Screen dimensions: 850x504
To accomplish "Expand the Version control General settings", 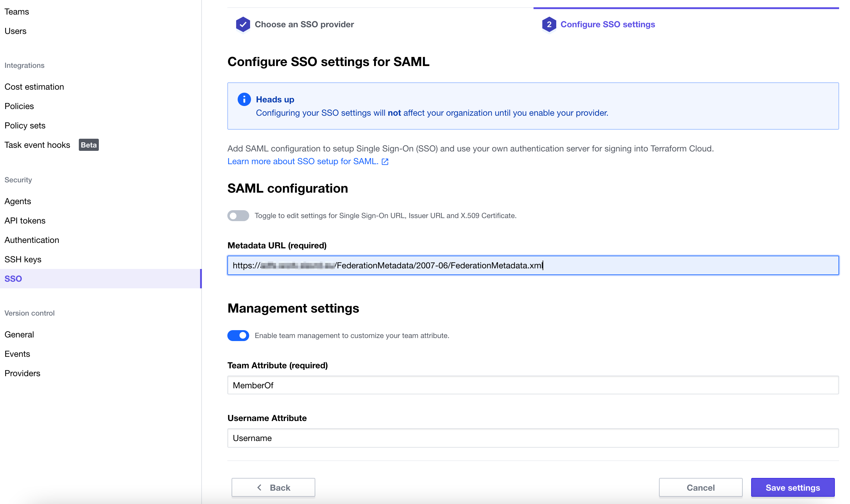I will pos(19,333).
